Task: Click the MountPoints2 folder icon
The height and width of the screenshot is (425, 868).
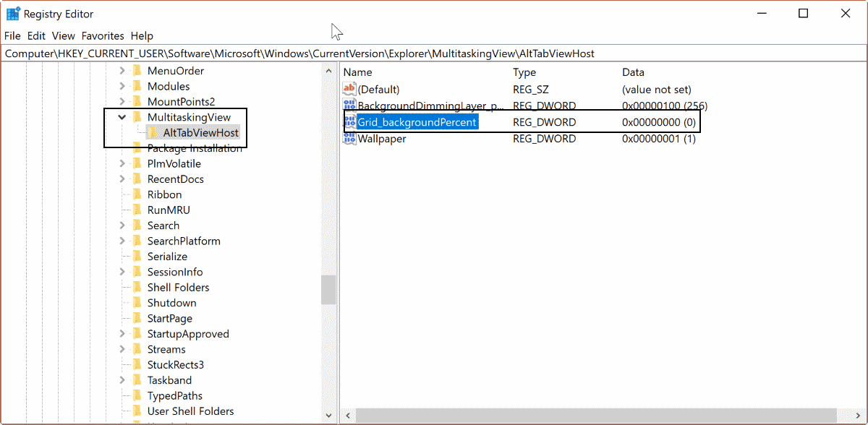Action: tap(137, 102)
